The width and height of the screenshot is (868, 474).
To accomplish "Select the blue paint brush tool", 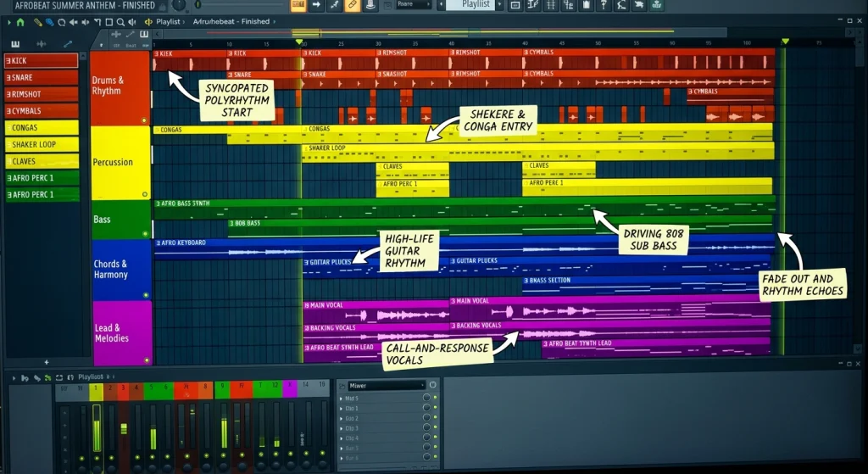I will coord(50,22).
